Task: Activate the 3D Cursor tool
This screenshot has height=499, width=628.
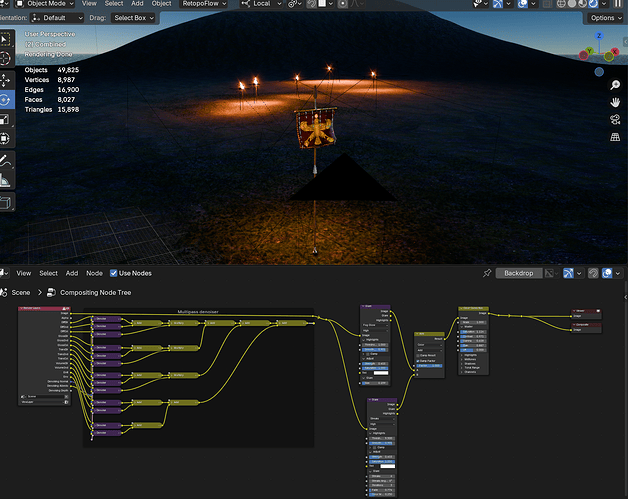Action: [x=6, y=58]
